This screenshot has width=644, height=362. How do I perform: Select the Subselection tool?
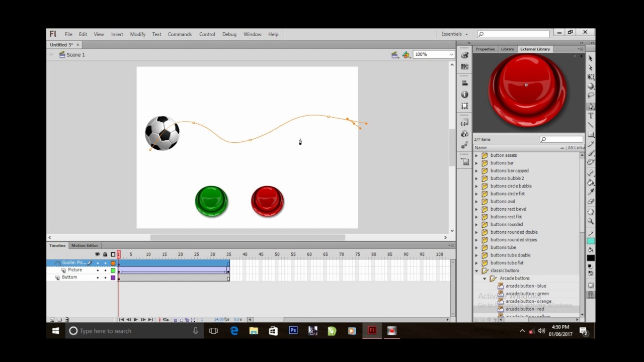coord(591,68)
